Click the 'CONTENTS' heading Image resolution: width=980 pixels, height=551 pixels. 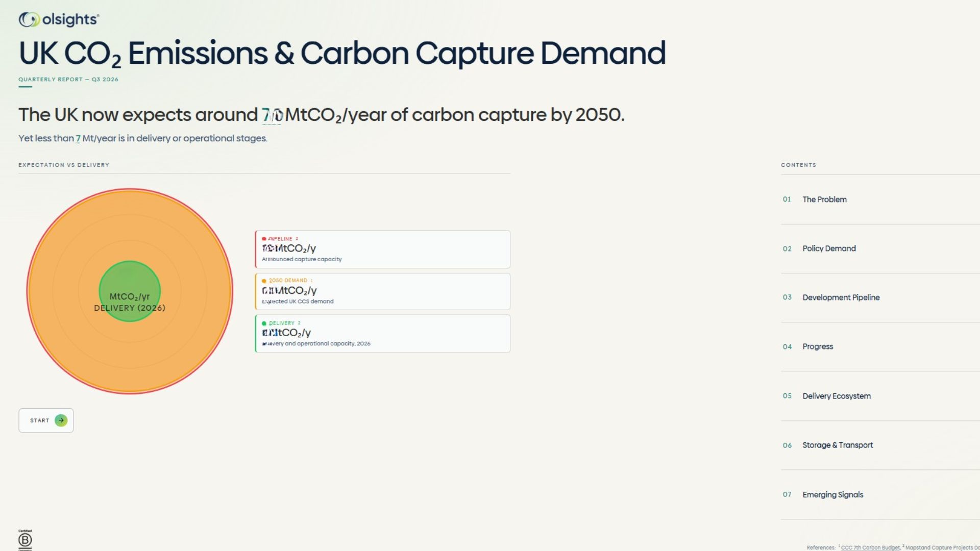798,165
